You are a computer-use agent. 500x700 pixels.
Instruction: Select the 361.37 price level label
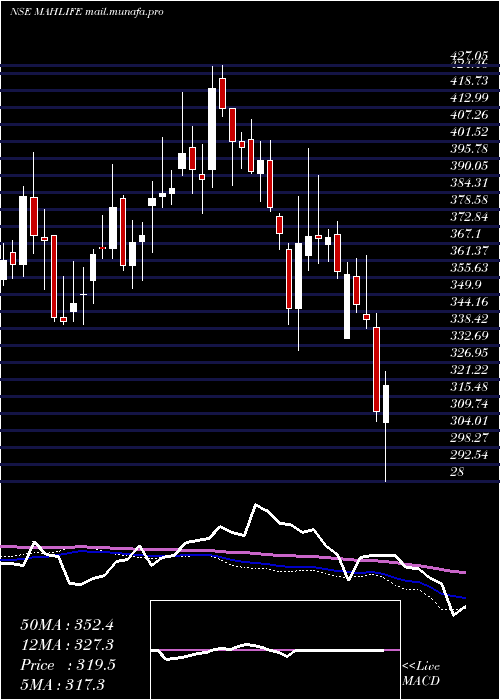pyautogui.click(x=469, y=250)
